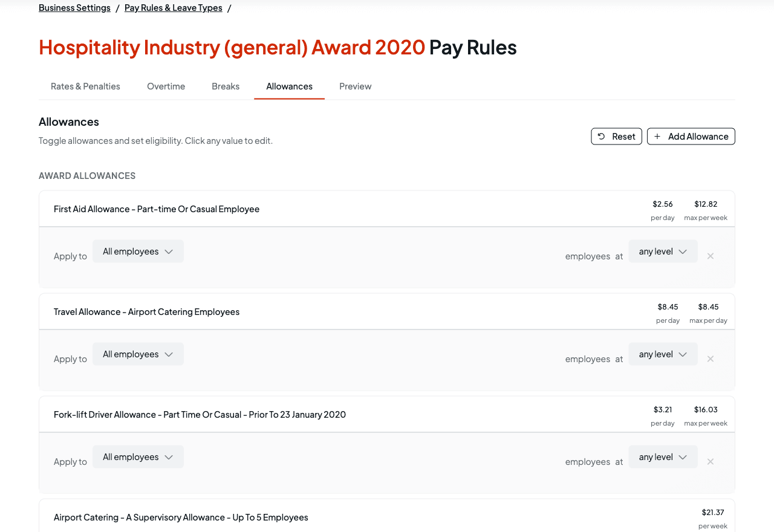Remove Travel Allowance eligibility rule
The image size is (774, 532).
[711, 359]
